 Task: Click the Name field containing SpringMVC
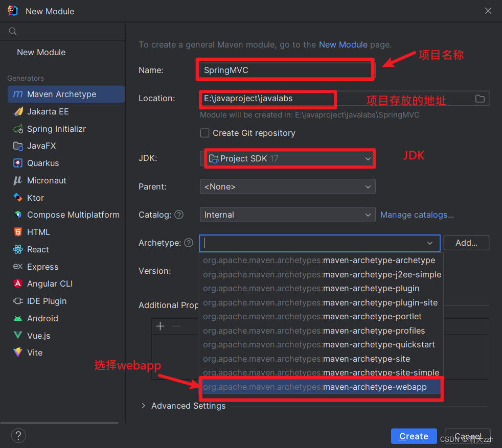[x=287, y=70]
